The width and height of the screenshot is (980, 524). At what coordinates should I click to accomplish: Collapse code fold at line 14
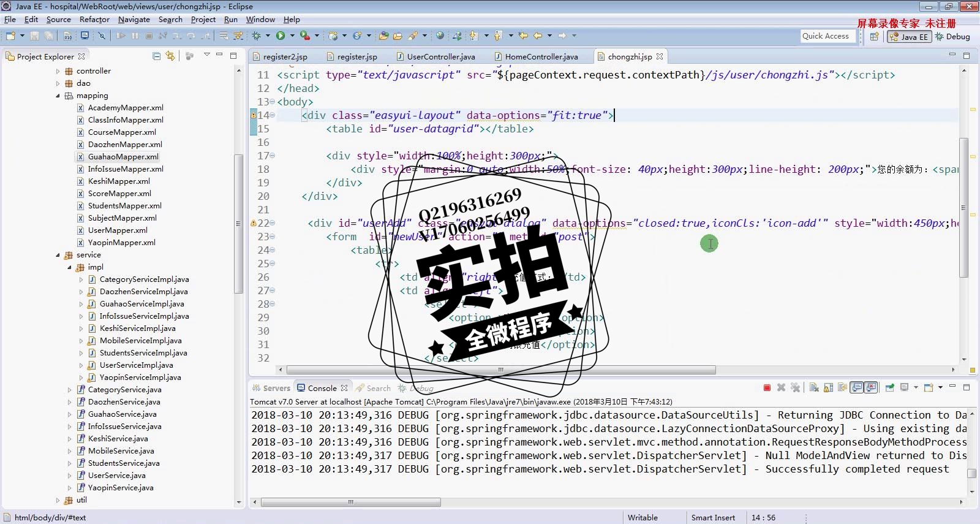tap(273, 115)
